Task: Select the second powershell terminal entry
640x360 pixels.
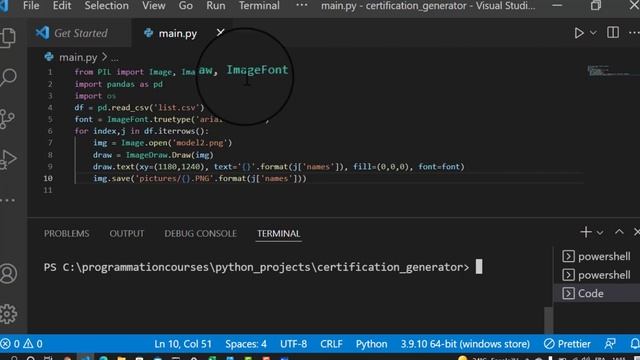Action: coord(596,275)
